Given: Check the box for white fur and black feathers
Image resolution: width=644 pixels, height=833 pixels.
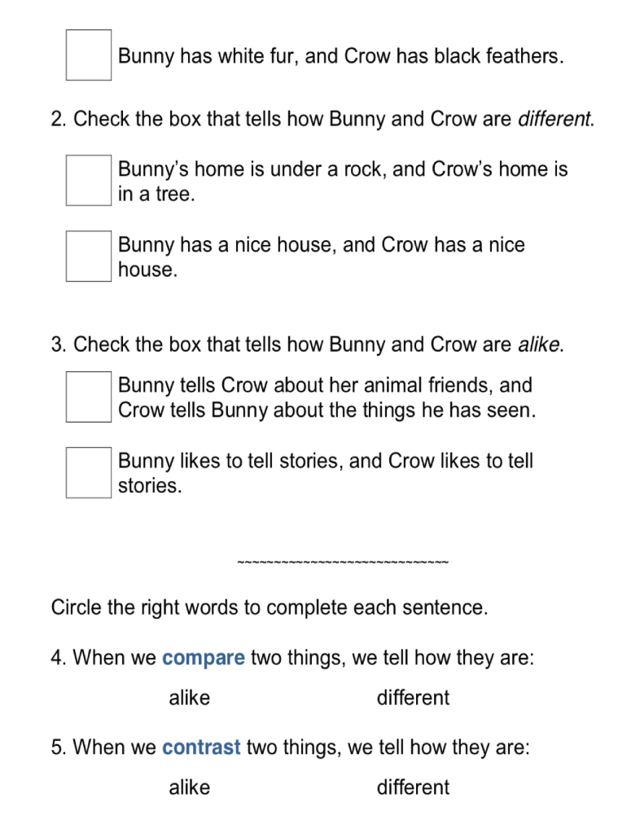Looking at the screenshot, I should click(89, 55).
